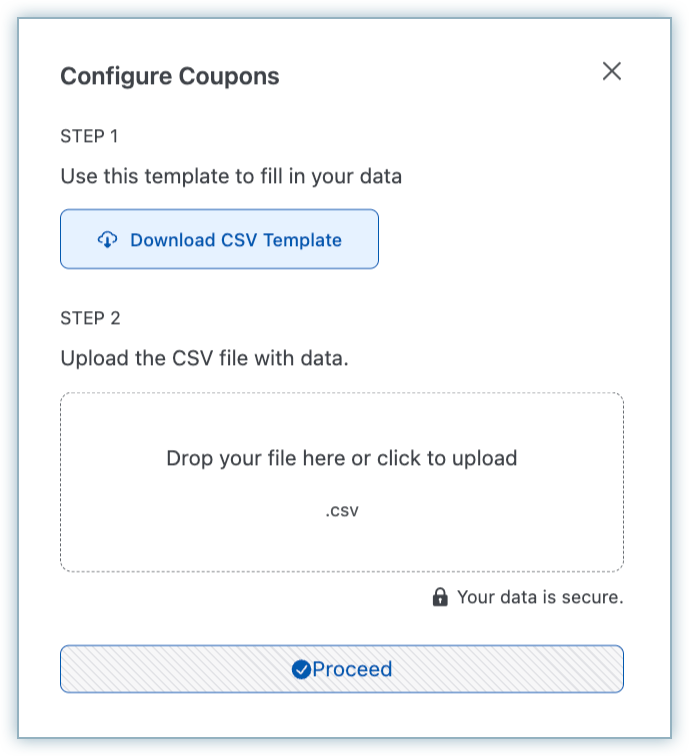Click the cloud download icon
The image size is (689, 756).
click(107, 240)
